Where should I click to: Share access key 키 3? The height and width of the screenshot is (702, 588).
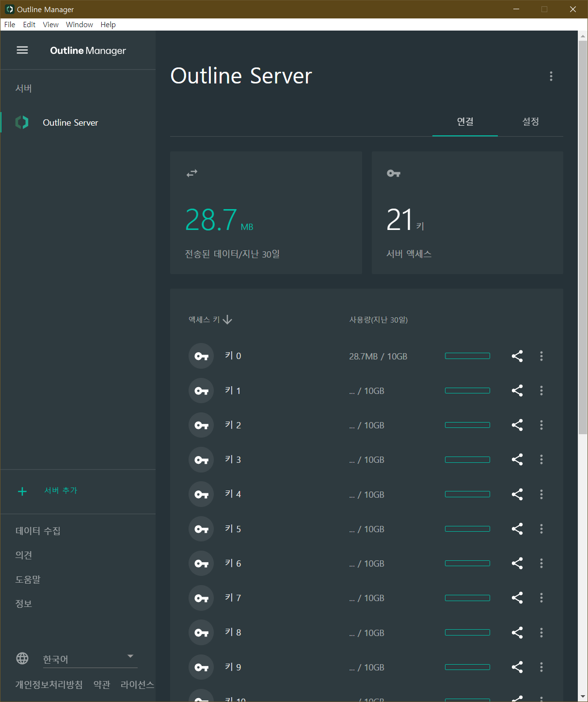pyautogui.click(x=517, y=459)
